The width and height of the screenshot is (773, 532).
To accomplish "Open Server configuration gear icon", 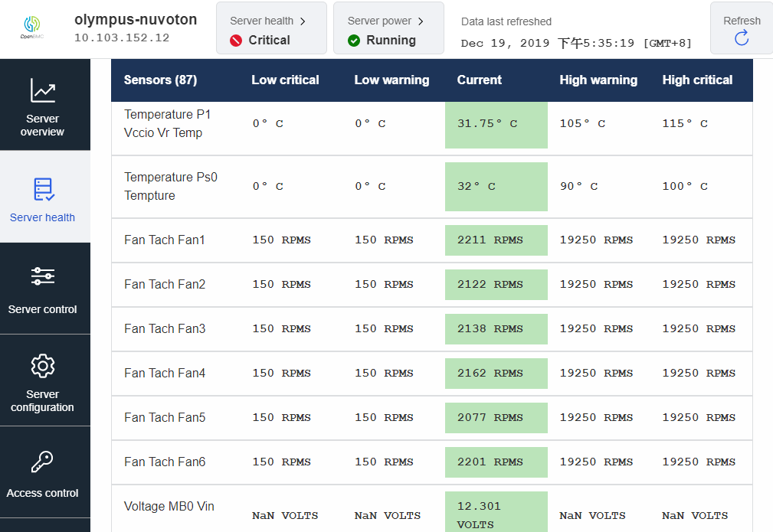I will point(43,366).
